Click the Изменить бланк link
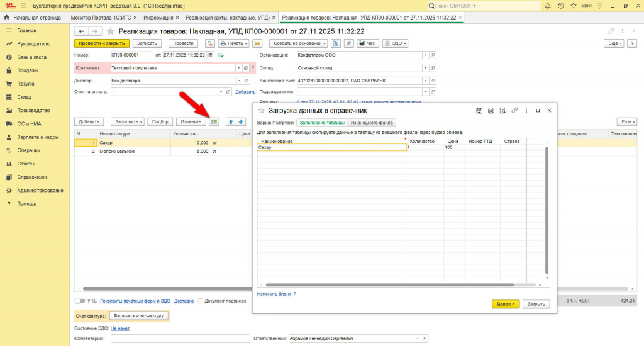This screenshot has height=346, width=644. tap(274, 294)
